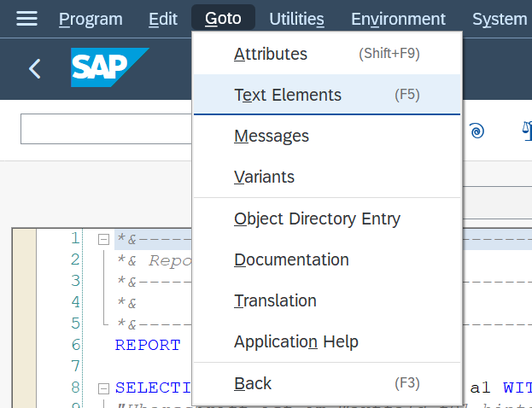
Task: Click the SELECTI keyword on line 8
Action: click(153, 388)
